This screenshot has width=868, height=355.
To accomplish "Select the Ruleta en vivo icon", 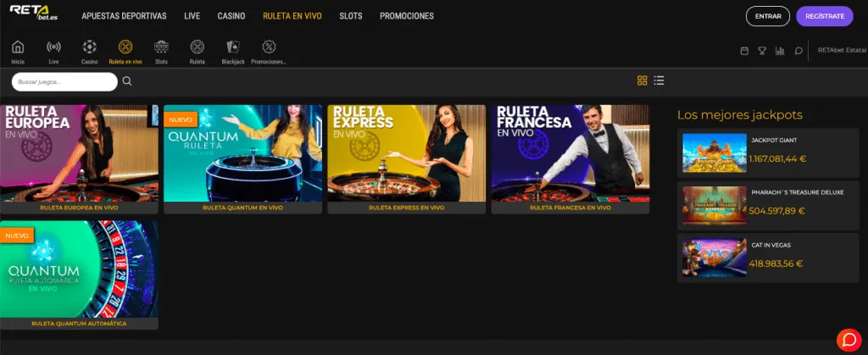I will 125,47.
